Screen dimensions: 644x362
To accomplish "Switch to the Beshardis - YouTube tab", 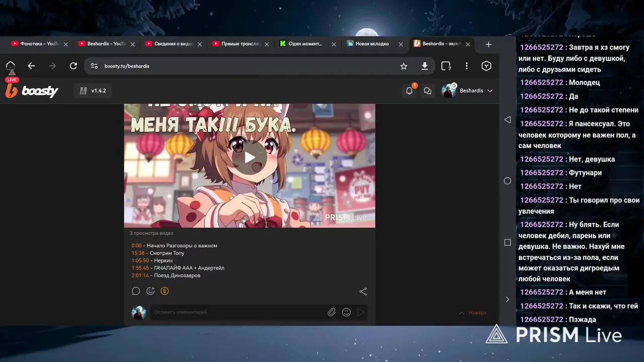I will 102,44.
